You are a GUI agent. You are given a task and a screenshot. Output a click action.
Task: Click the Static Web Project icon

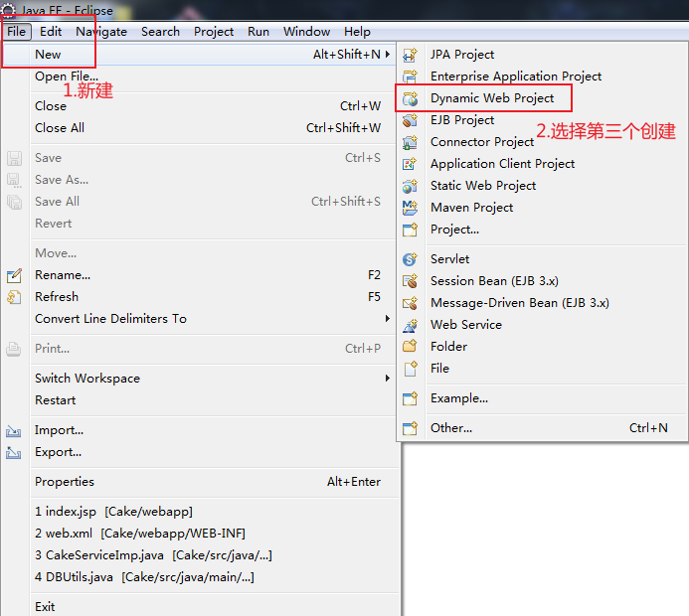point(410,186)
